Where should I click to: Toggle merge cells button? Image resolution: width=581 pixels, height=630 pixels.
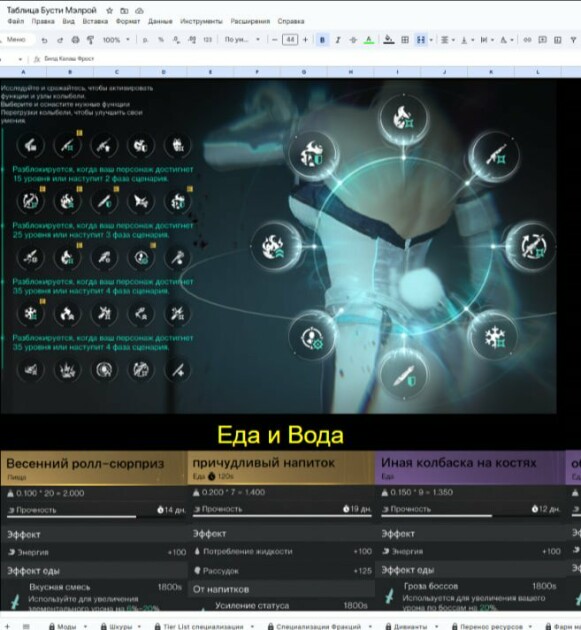tap(421, 40)
